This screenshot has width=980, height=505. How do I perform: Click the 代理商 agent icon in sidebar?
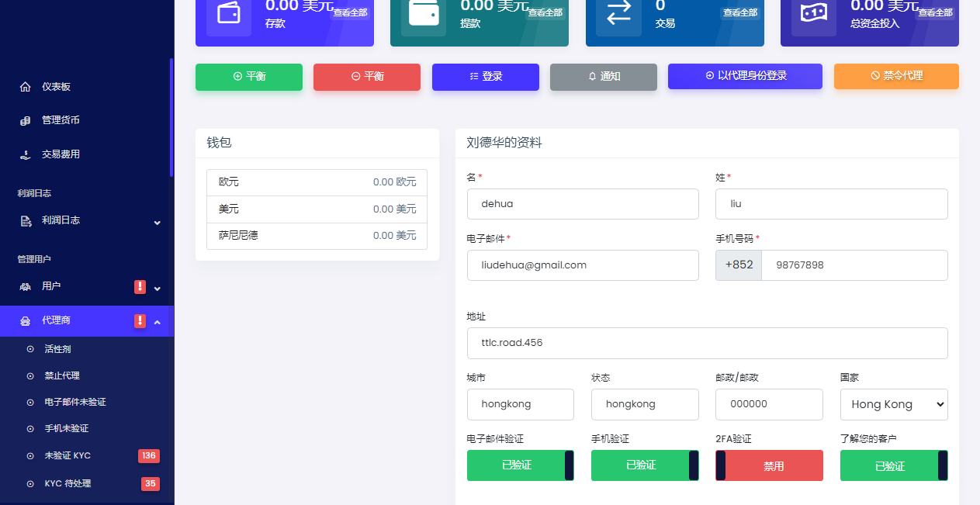25,320
